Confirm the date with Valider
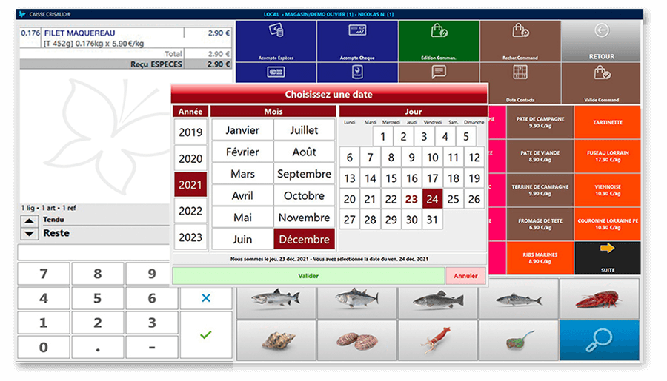Screen dimensions: 667x381 [308, 276]
